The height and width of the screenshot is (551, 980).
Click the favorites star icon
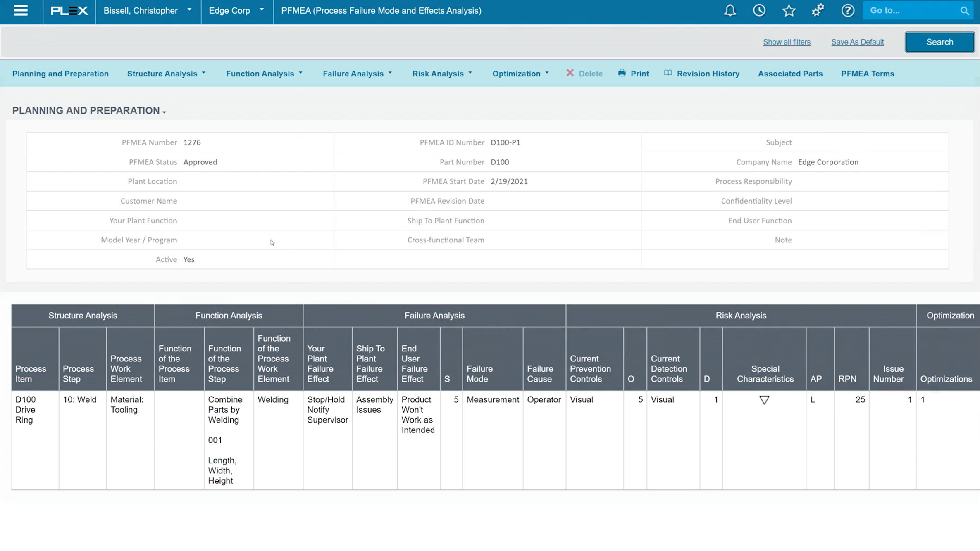click(x=789, y=11)
